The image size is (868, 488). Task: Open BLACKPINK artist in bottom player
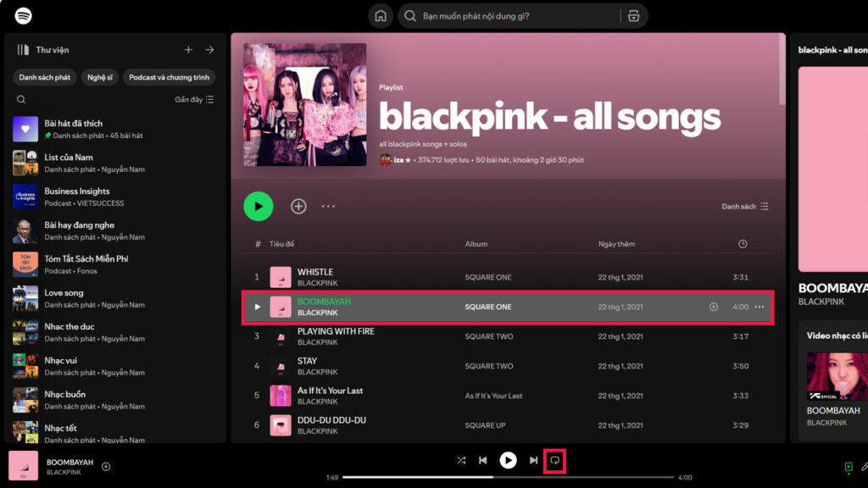pyautogui.click(x=64, y=473)
